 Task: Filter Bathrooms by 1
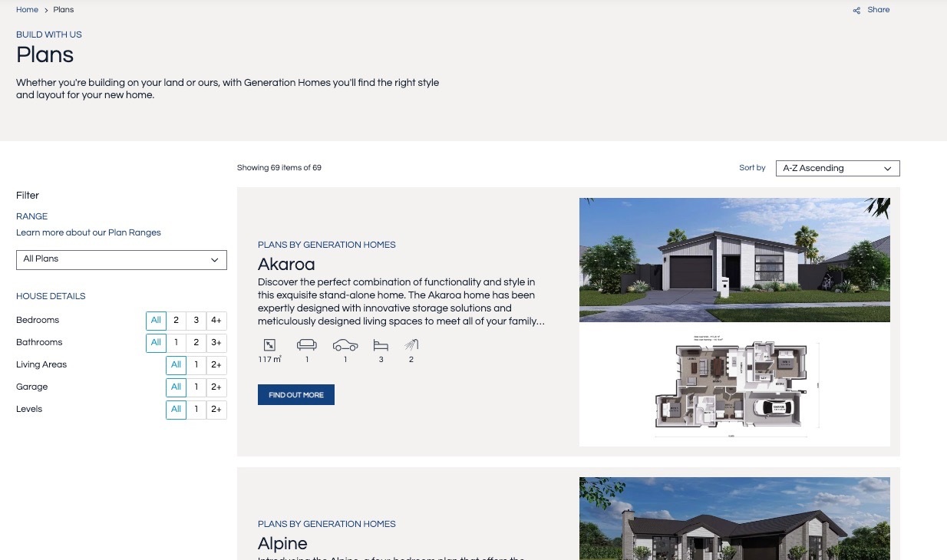177,343
